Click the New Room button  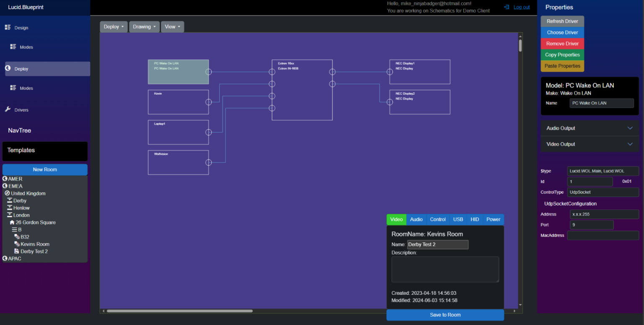click(45, 169)
